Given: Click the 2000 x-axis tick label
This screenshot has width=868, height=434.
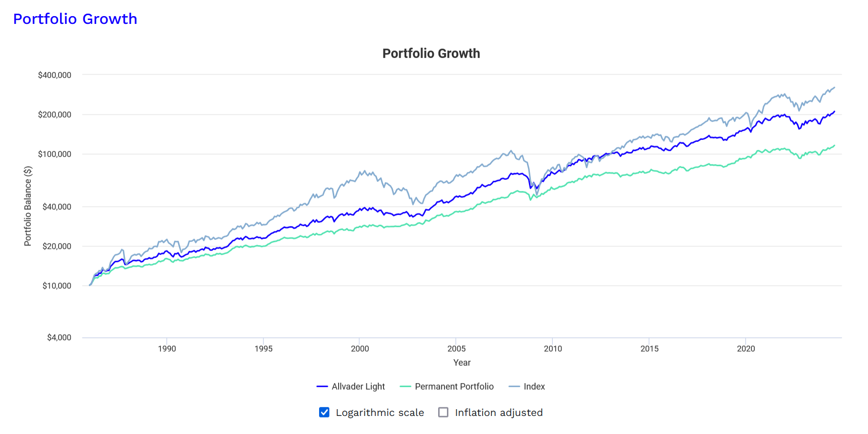Looking at the screenshot, I should pyautogui.click(x=360, y=349).
